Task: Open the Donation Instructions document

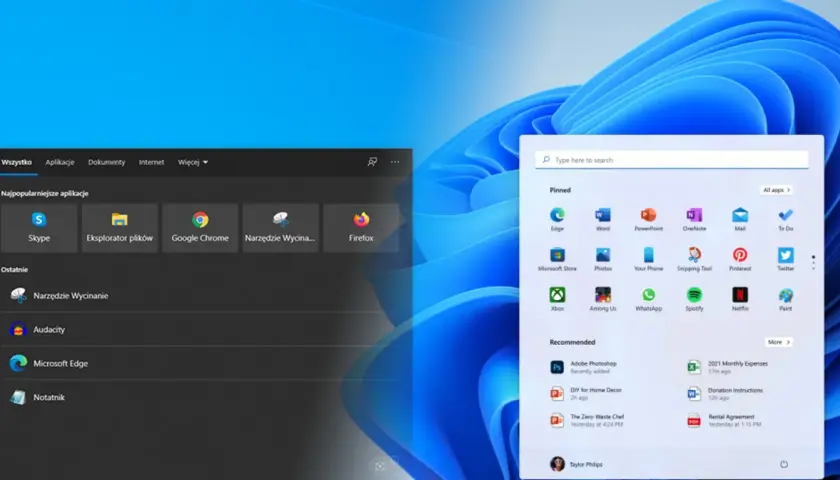Action: click(x=725, y=394)
